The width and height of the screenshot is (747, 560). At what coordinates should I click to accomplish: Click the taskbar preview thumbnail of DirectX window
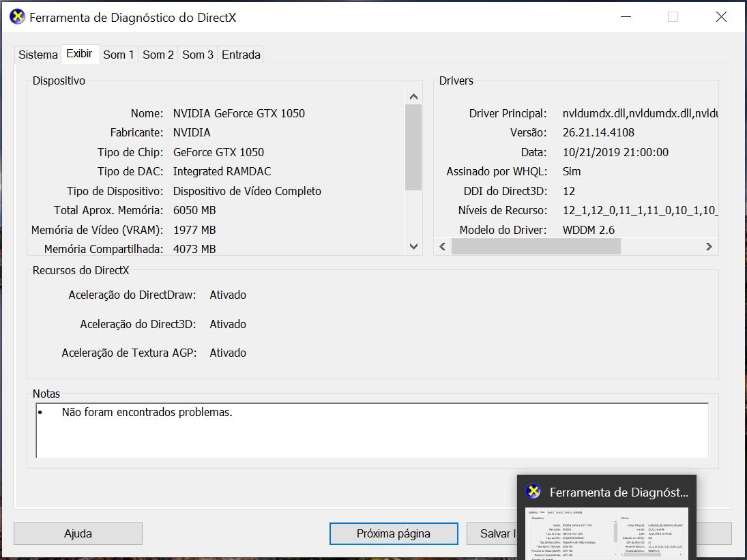coord(606,533)
